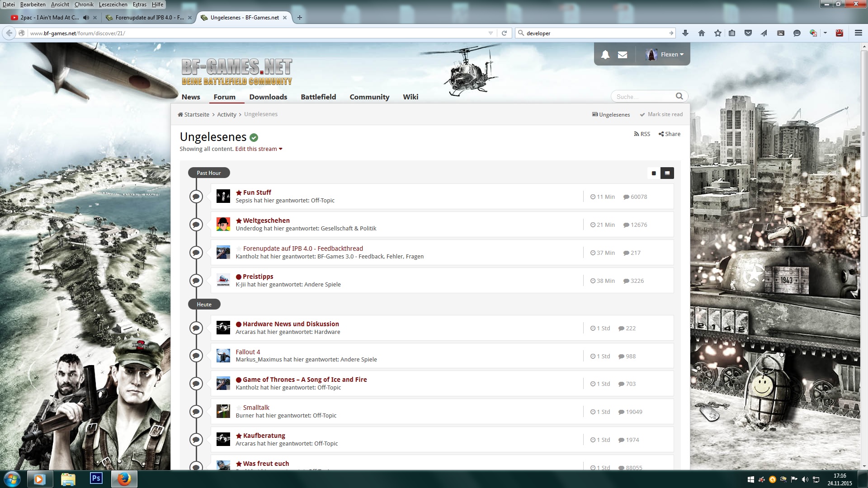Open Firefox downloads arrow icon
868x488 pixels.
click(685, 33)
